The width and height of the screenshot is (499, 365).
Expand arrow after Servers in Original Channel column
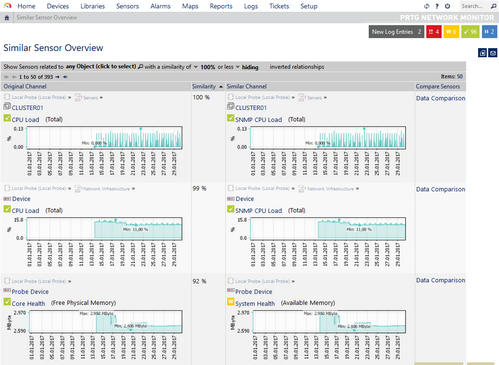[x=101, y=98]
